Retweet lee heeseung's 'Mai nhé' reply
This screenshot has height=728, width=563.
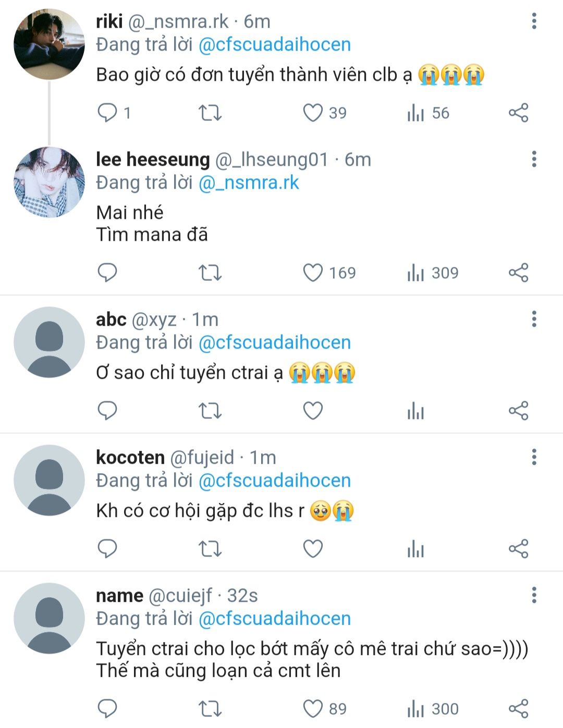click(x=210, y=273)
